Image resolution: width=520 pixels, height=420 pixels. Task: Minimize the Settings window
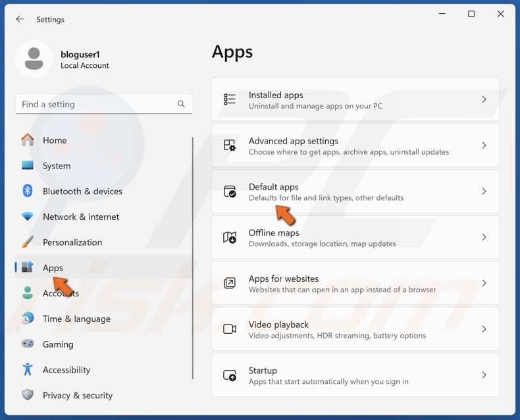point(442,14)
